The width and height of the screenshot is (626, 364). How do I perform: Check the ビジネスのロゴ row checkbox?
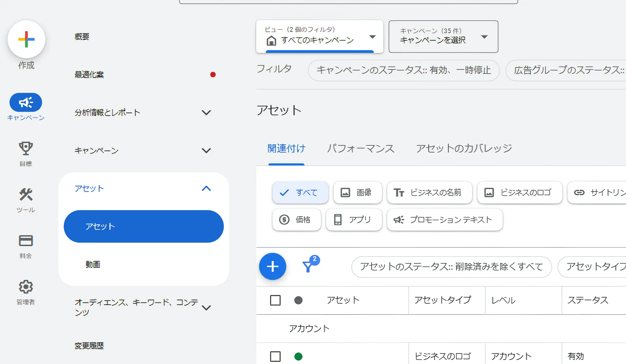point(276,357)
